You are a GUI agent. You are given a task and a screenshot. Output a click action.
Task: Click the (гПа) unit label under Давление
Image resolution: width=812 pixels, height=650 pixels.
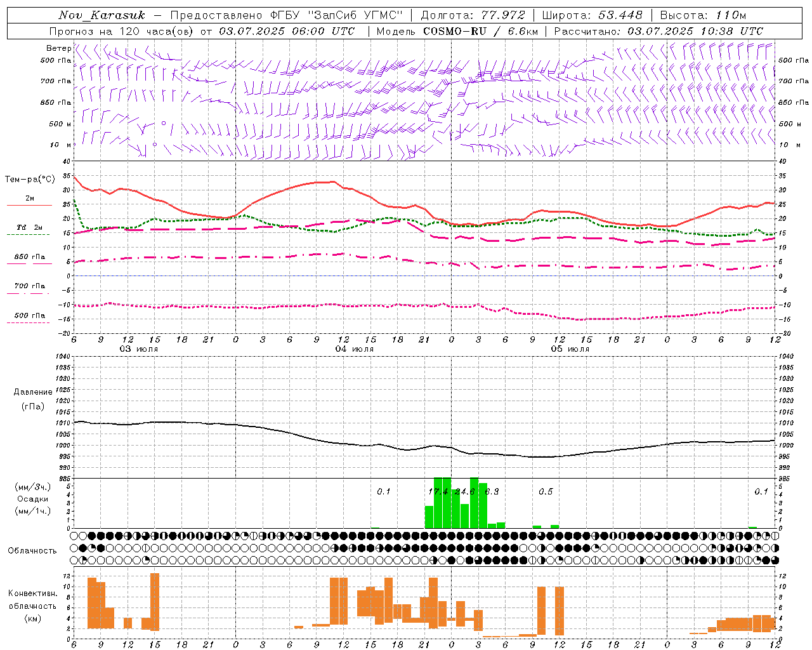coord(33,407)
